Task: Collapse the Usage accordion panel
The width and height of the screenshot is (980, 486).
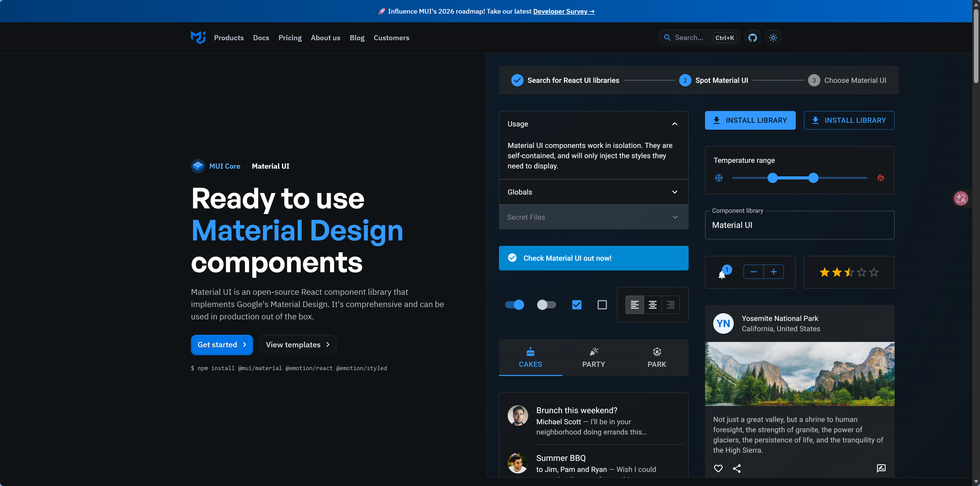Action: pyautogui.click(x=593, y=124)
